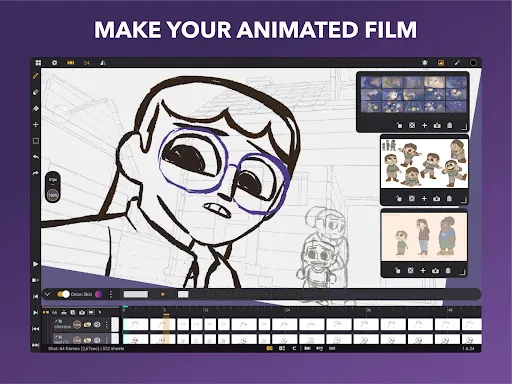Viewport: 512px width, 384px height.
Task: Click frame 24 marker on timeline ruler
Action: click(287, 310)
